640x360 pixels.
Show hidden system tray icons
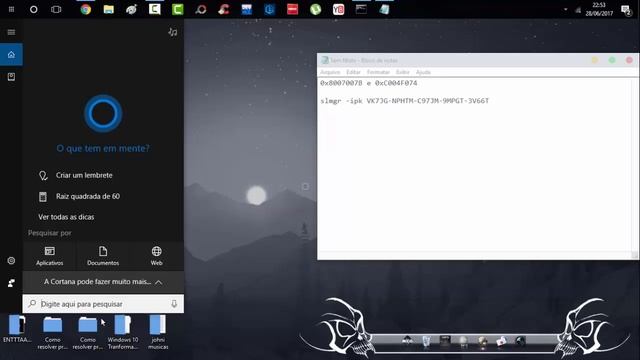(x=566, y=9)
